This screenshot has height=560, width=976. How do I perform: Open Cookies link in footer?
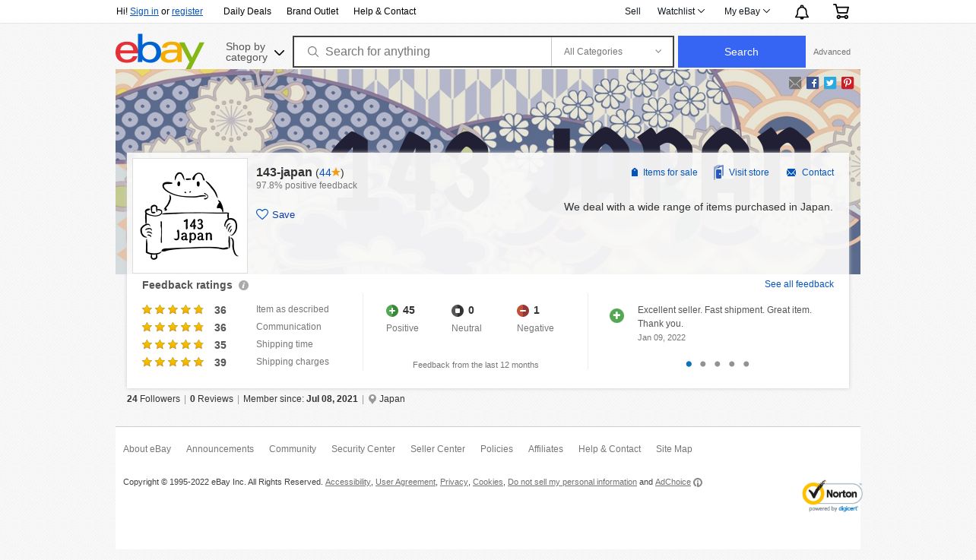tap(487, 482)
